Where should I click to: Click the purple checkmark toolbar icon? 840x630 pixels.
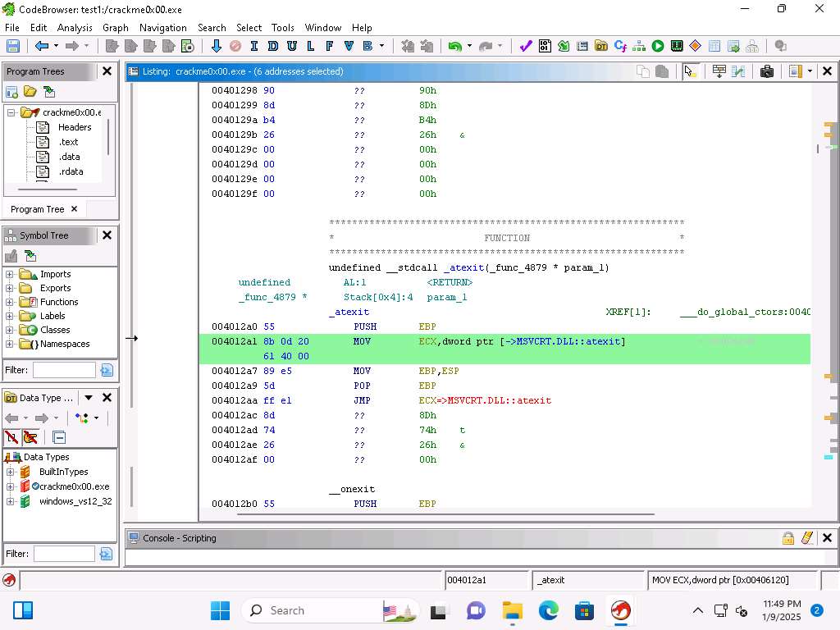coord(526,47)
